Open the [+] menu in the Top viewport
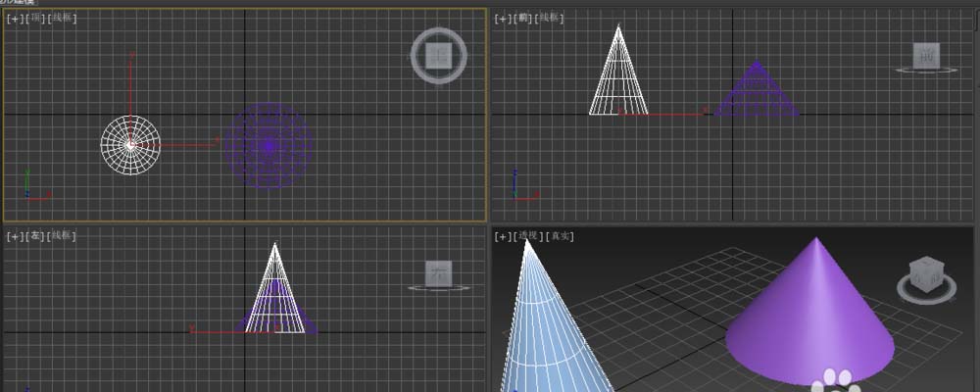 14,19
